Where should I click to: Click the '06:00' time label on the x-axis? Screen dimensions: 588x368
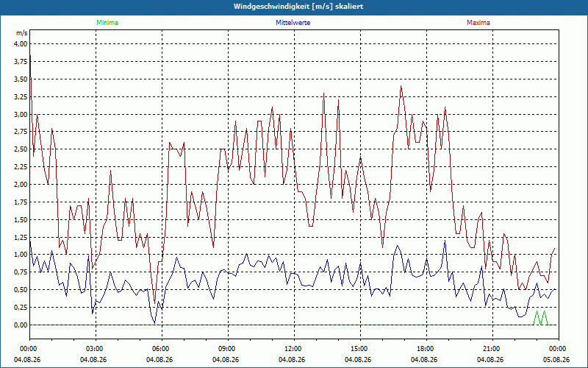[x=162, y=349]
